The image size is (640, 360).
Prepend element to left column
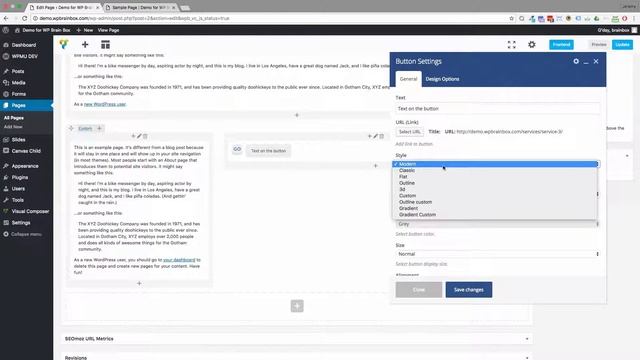(x=133, y=136)
